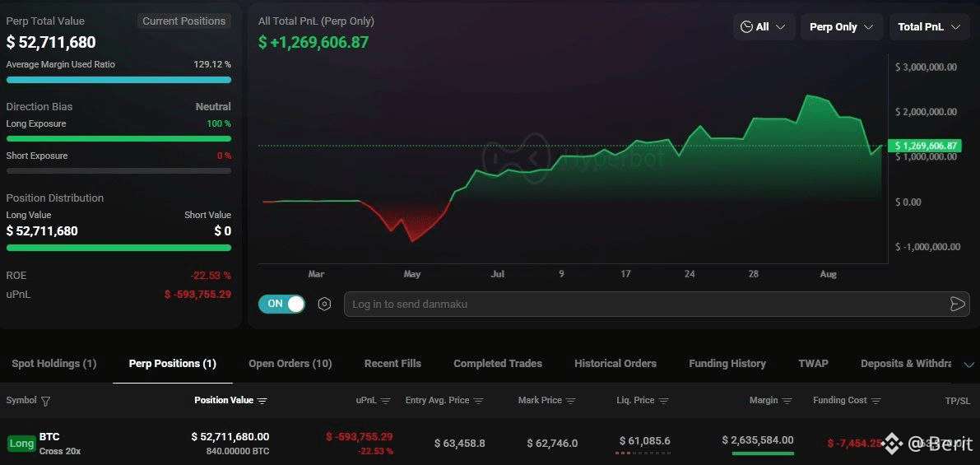This screenshot has height=465, width=980.
Task: Sort by Entry Avg. Price icon
Action: tap(479, 402)
